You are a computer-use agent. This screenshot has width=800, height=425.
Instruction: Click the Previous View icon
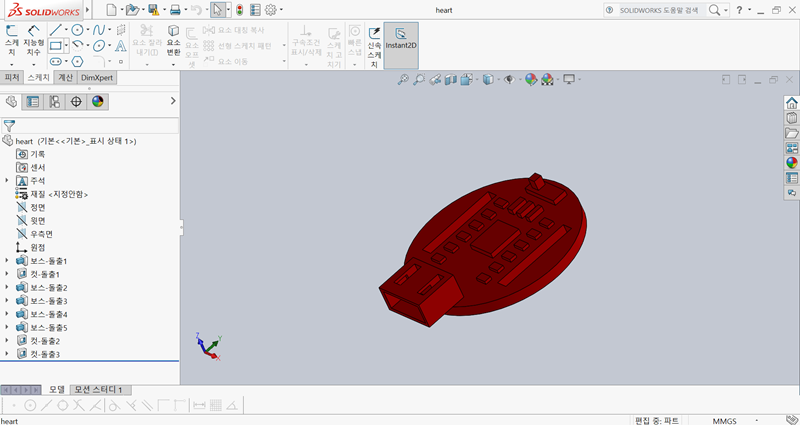coord(435,80)
